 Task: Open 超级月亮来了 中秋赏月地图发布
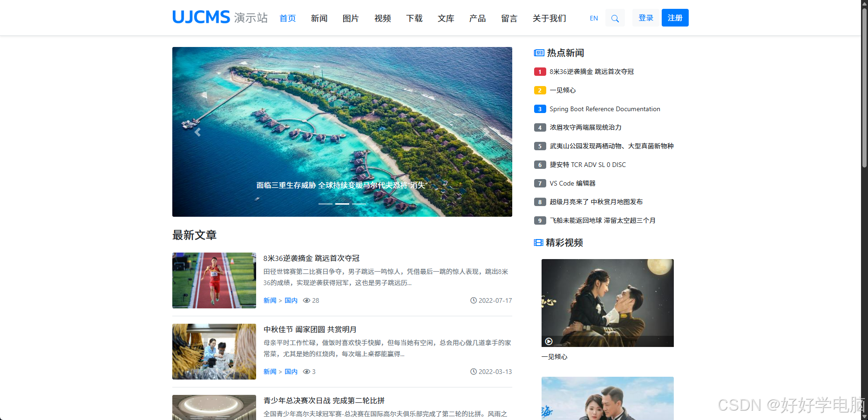click(596, 202)
